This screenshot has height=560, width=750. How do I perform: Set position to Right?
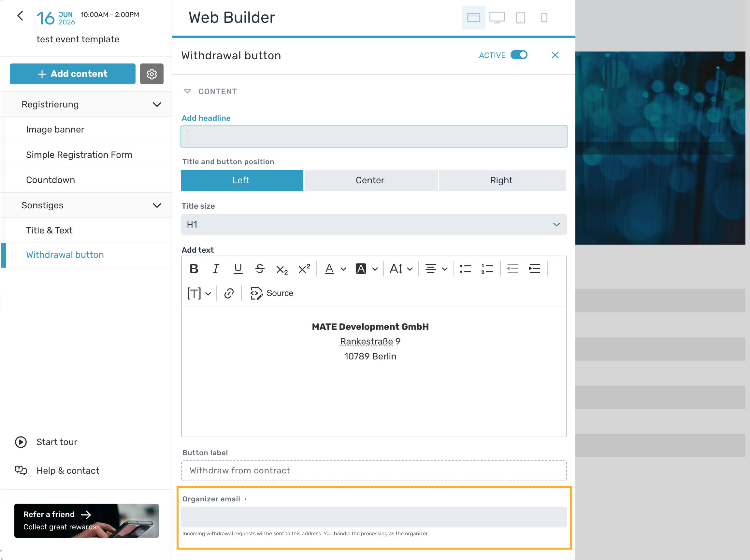point(502,180)
